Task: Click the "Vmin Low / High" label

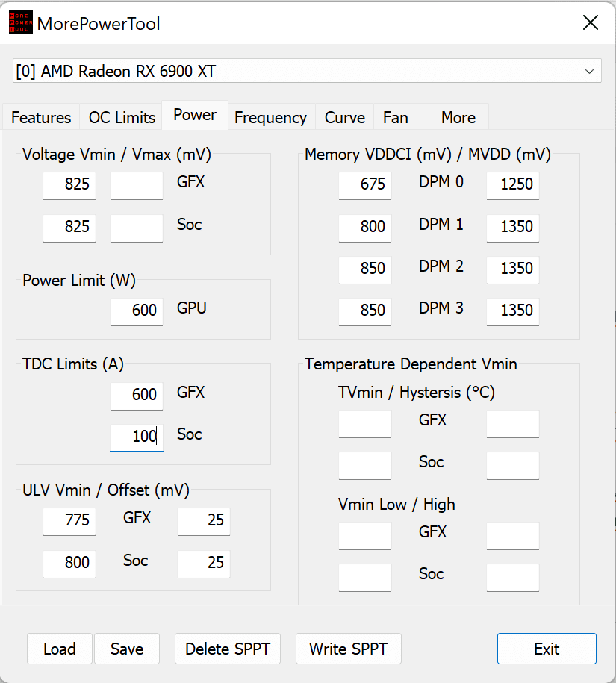Action: pos(396,505)
